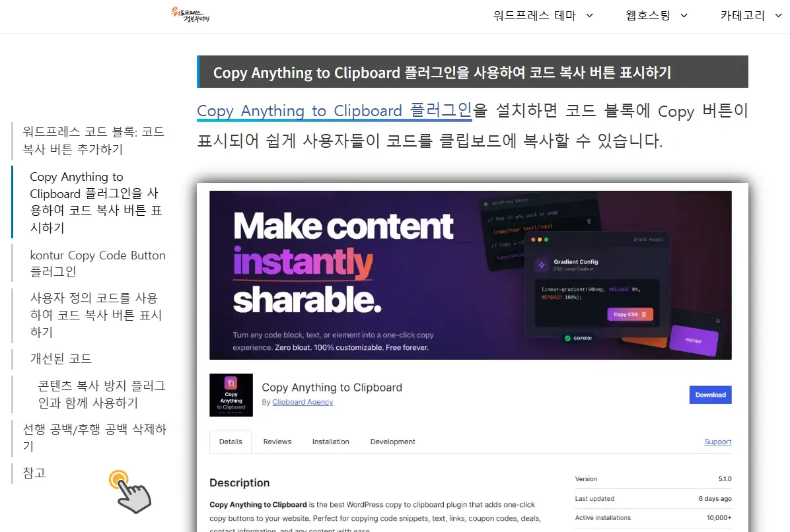Open the Clipboard Agency author link
Viewport: 790px width, 532px height.
coord(303,402)
